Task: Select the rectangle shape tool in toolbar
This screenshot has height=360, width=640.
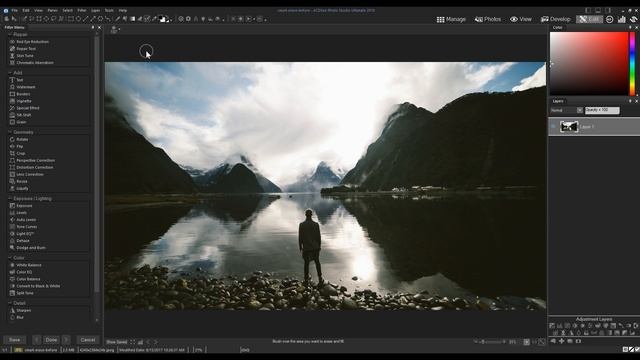Action: point(71,19)
